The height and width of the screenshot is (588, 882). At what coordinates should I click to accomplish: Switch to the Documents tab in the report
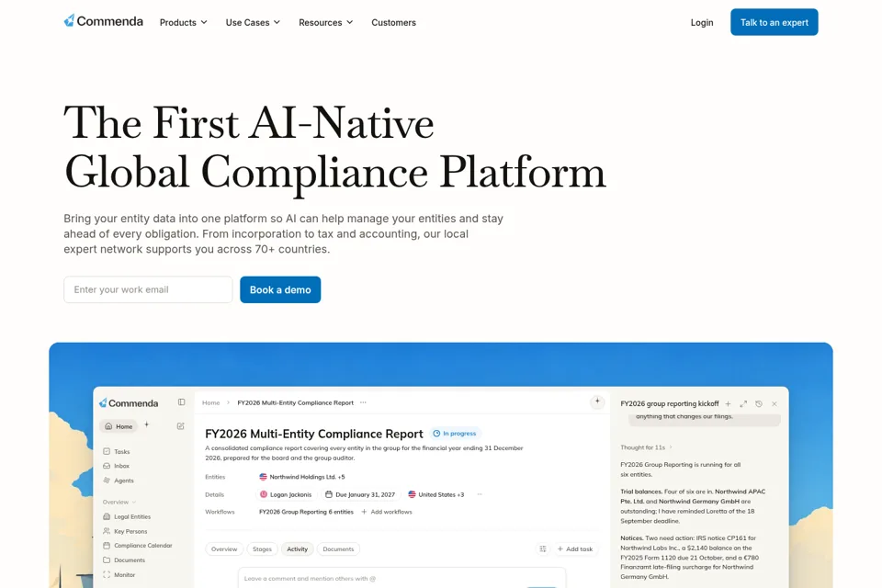pos(339,549)
